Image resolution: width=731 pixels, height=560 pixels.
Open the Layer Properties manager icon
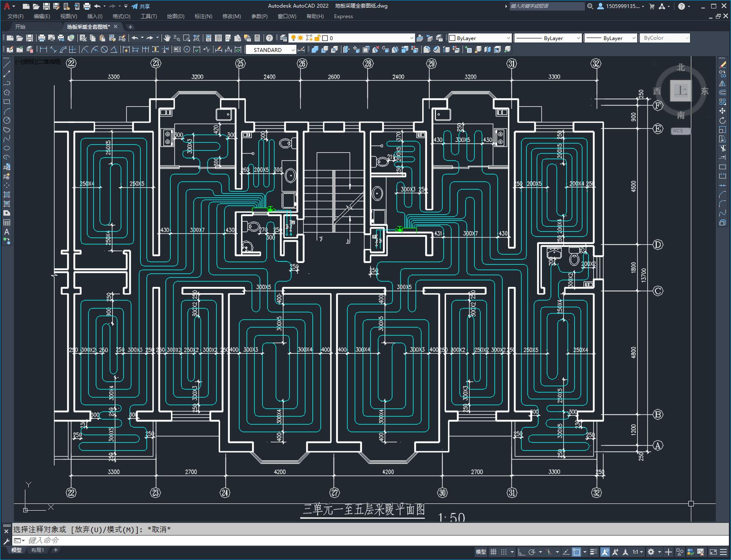(x=283, y=38)
